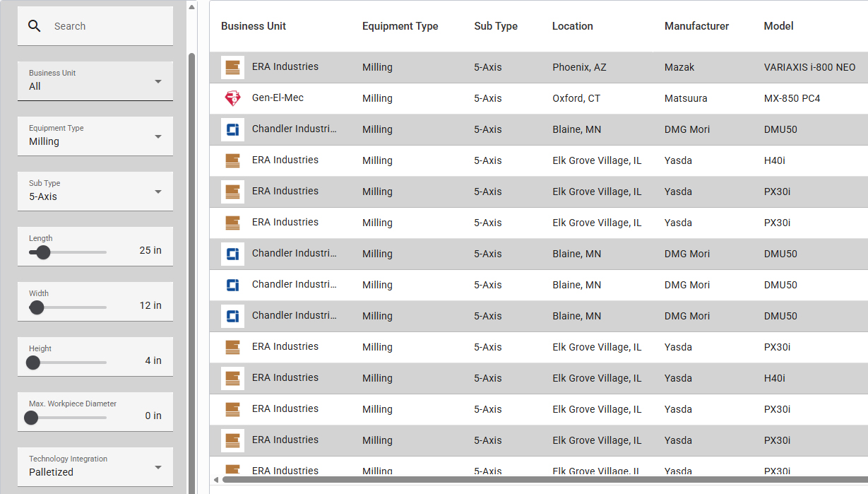Click the Manufacturer column header

697,26
